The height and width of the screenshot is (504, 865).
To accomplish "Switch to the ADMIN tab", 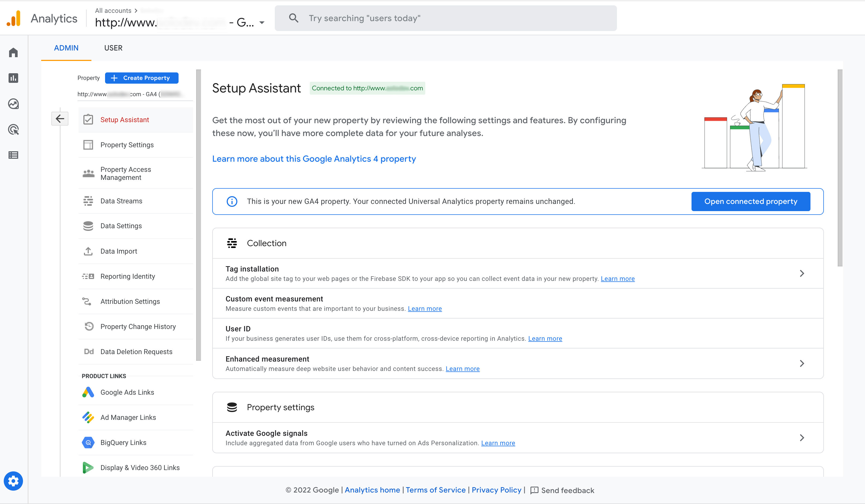I will tap(66, 48).
